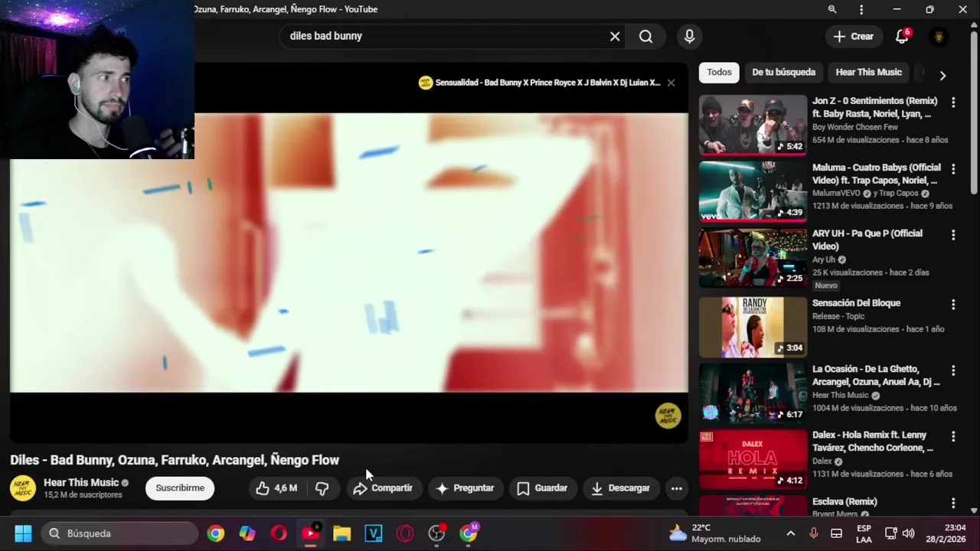Image resolution: width=980 pixels, height=551 pixels.
Task: Open the File Explorer taskbar icon
Action: pos(341,533)
